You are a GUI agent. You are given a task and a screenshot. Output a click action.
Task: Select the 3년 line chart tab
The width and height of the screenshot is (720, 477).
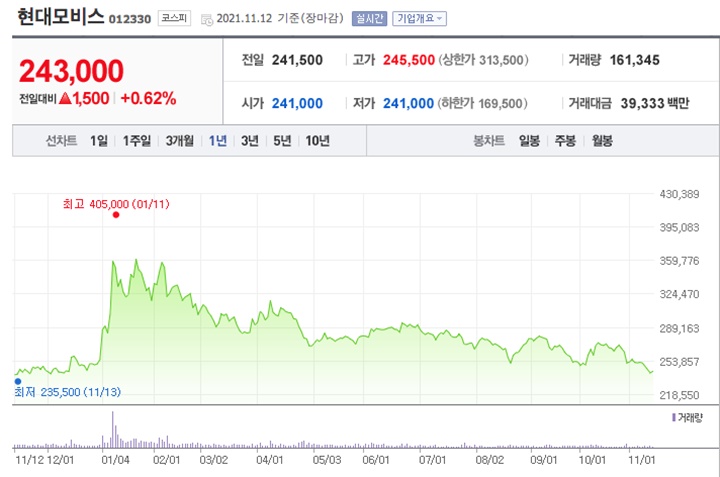click(x=250, y=141)
